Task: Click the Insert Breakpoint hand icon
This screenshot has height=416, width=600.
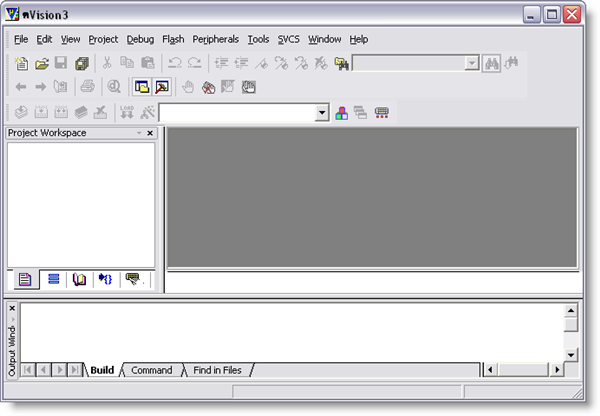Action: 188,87
